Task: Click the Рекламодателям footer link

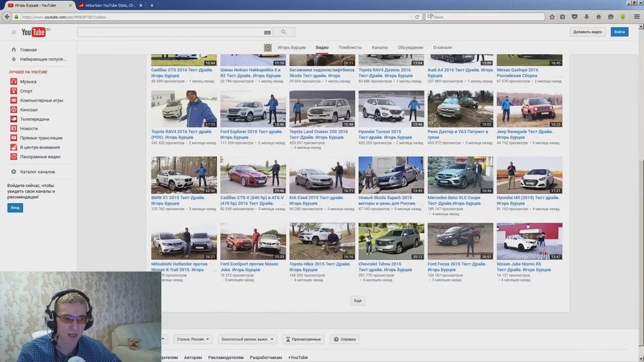Action: (226, 357)
